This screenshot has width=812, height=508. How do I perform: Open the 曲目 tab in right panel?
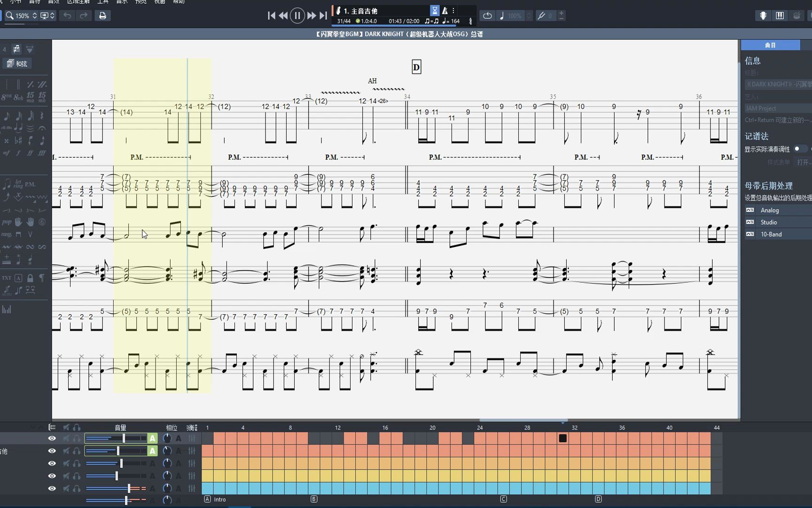pos(771,45)
